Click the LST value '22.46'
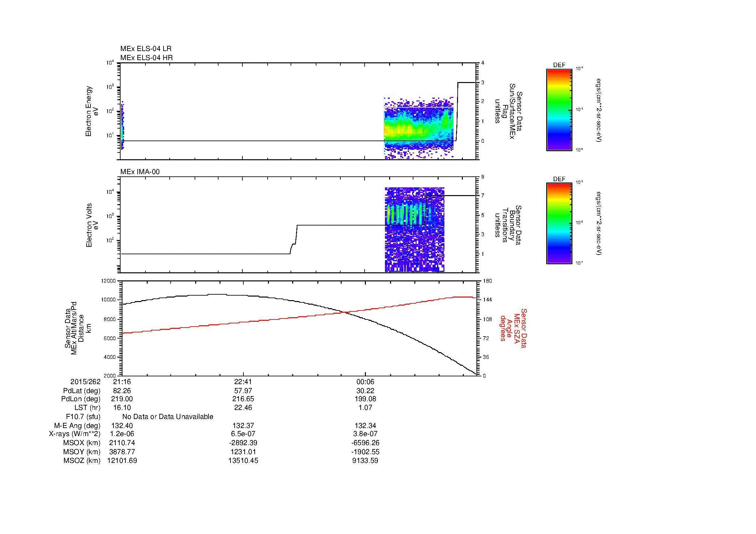The width and height of the screenshot is (756, 534). click(243, 408)
